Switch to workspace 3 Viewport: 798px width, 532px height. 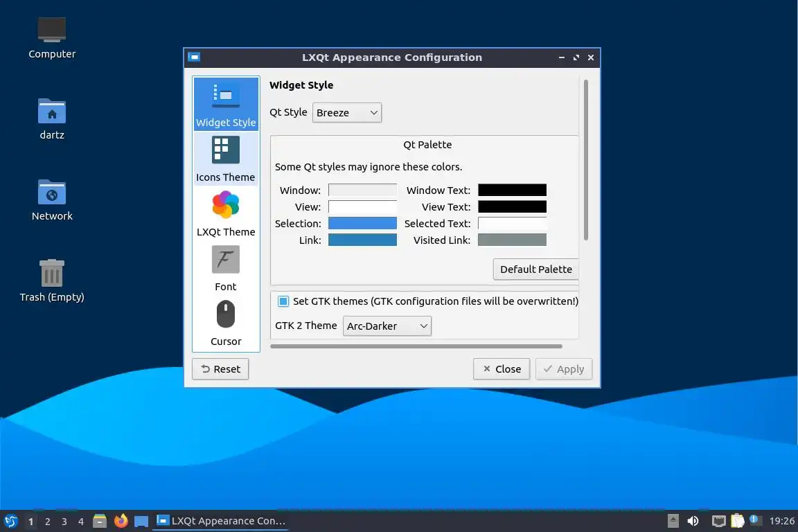point(64,522)
